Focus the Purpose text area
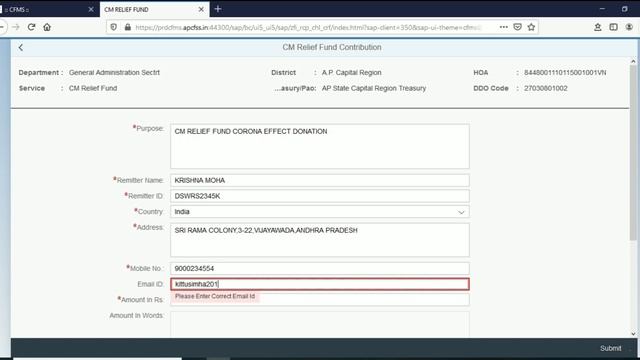The width and height of the screenshot is (640, 360). (320, 147)
